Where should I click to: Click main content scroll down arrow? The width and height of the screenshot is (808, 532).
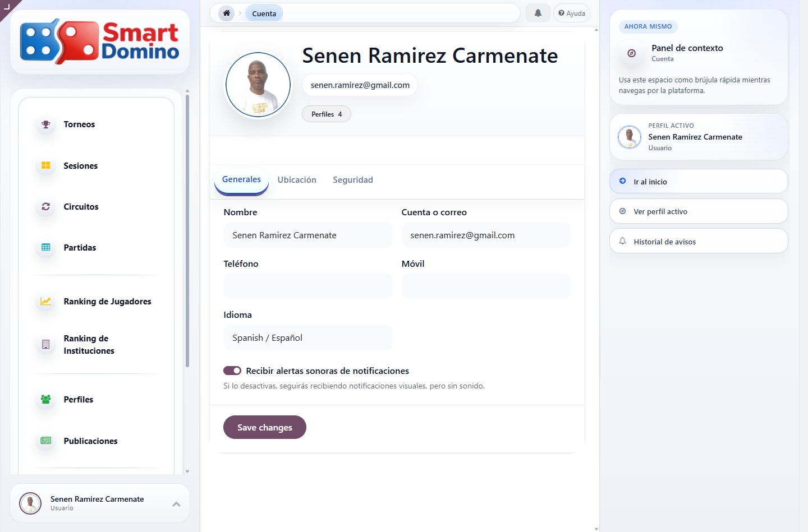click(596, 529)
